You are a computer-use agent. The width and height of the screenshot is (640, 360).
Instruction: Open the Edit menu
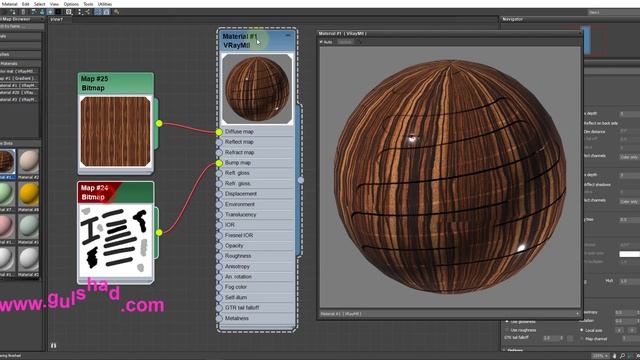[25, 4]
